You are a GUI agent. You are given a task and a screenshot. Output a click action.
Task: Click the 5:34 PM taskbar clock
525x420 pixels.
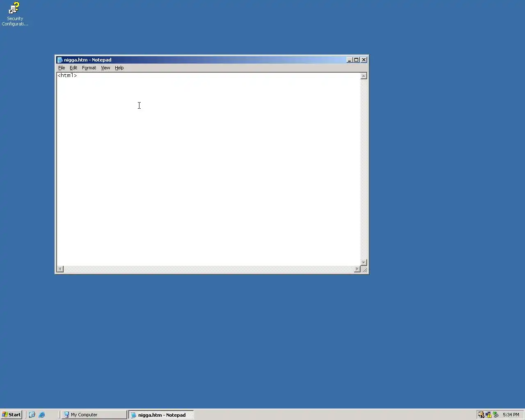click(x=511, y=415)
